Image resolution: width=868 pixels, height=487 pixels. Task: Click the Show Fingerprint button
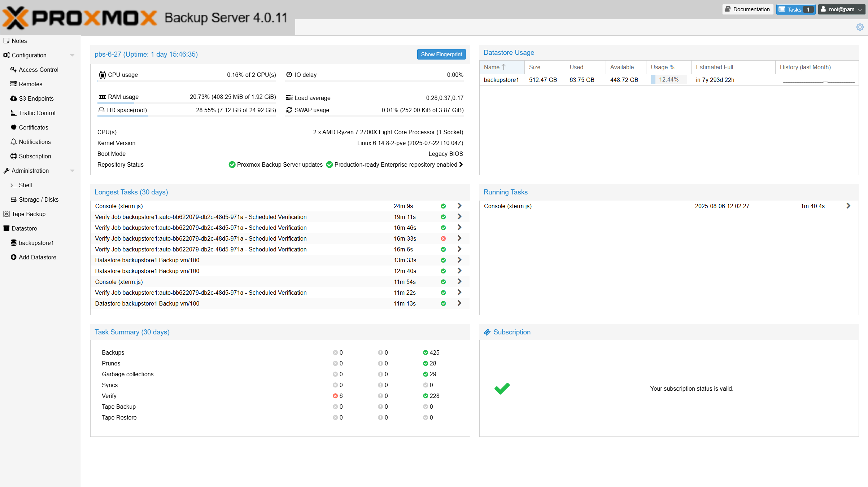(441, 54)
